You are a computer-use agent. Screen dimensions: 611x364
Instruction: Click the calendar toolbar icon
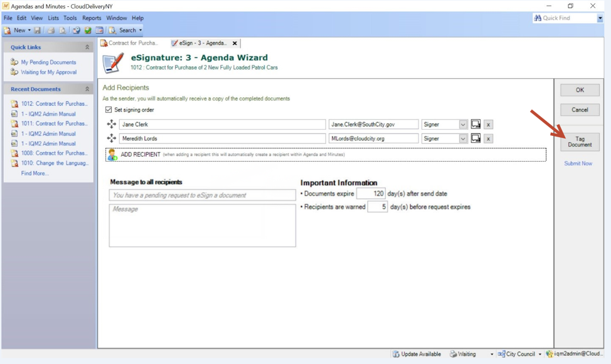[x=99, y=30]
